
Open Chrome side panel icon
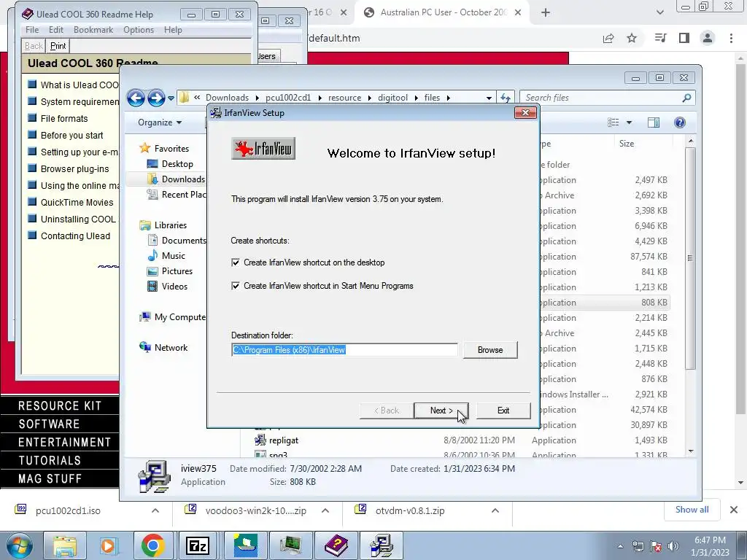coord(684,38)
